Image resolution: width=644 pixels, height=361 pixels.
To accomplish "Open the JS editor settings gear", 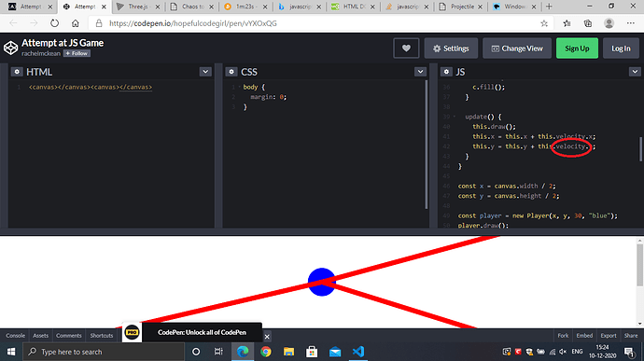I will pos(446,72).
